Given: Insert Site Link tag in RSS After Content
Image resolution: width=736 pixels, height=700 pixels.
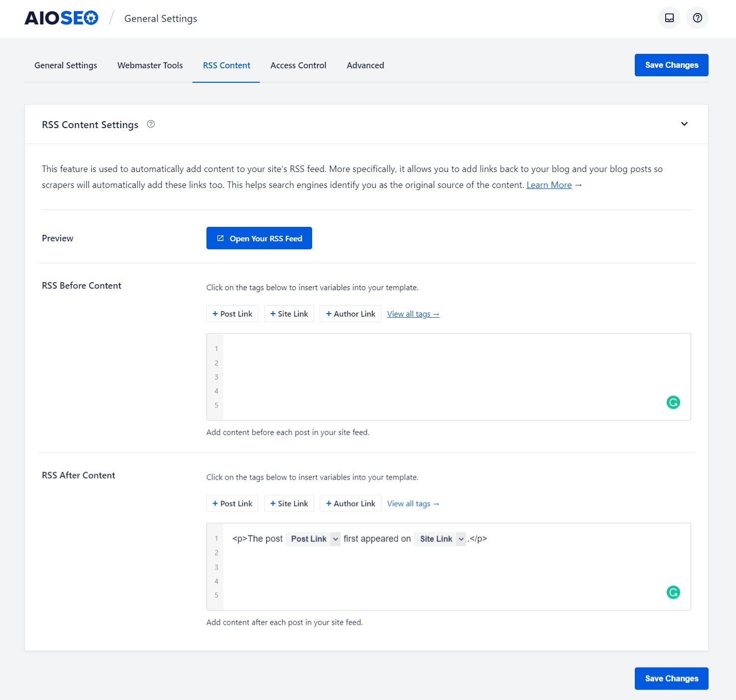Looking at the screenshot, I should (289, 504).
